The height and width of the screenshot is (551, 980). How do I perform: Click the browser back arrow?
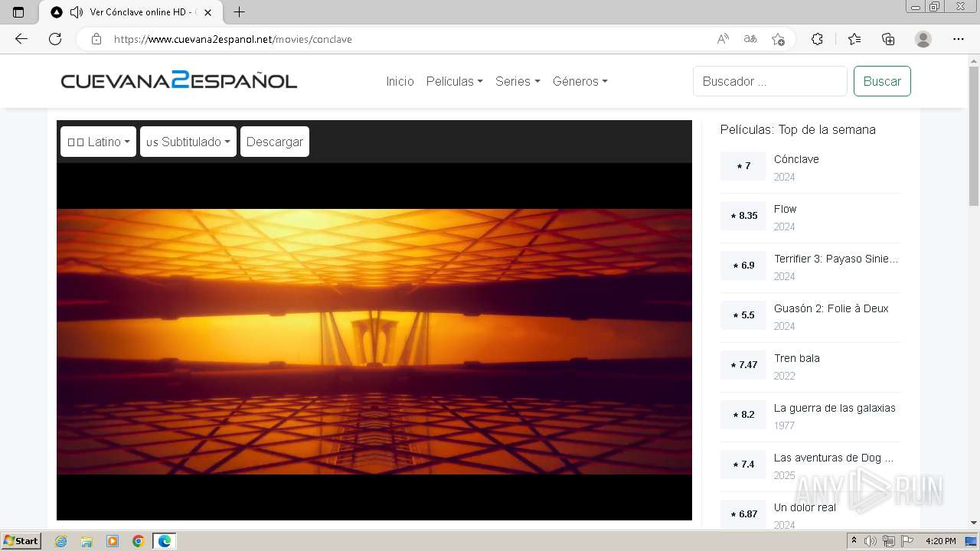click(x=21, y=39)
